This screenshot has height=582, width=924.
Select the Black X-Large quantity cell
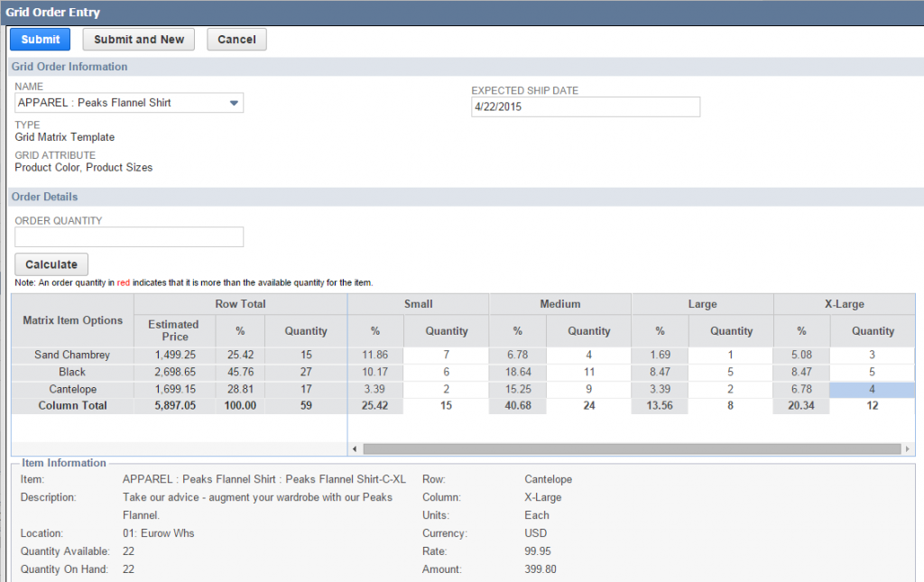872,372
